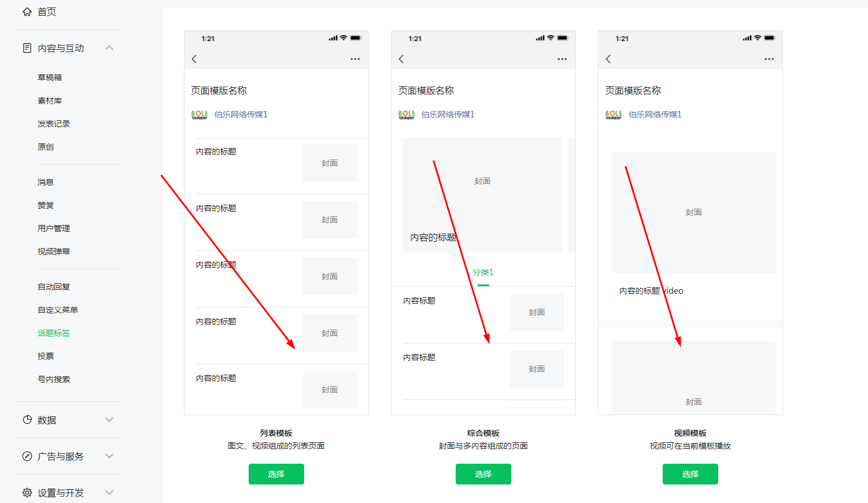Expand the 设置与开发 section chevron
Screen dimensions: 868x503
tap(109, 493)
